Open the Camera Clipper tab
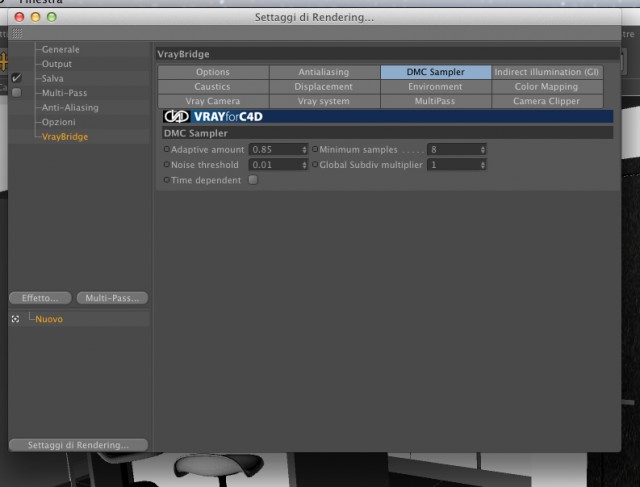This screenshot has height=487, width=640. point(547,101)
